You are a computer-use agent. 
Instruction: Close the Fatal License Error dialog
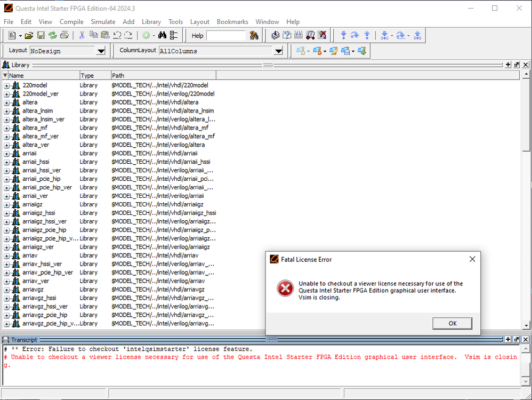(x=472, y=259)
